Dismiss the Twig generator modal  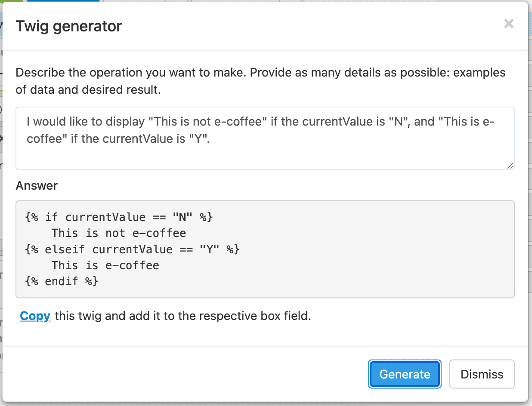point(482,374)
